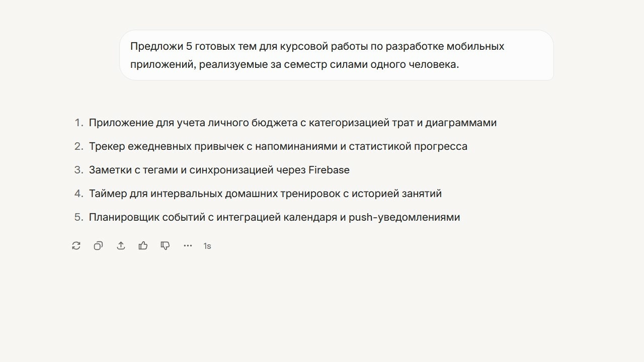Click "push-уведомлениями" in item five
Screen dimensions: 644x362
[x=406, y=217]
